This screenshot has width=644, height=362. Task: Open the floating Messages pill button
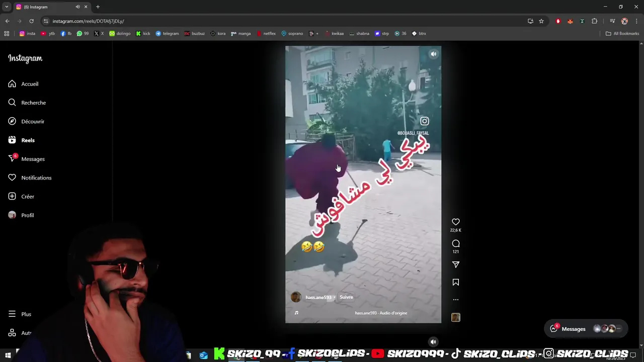pos(586,329)
